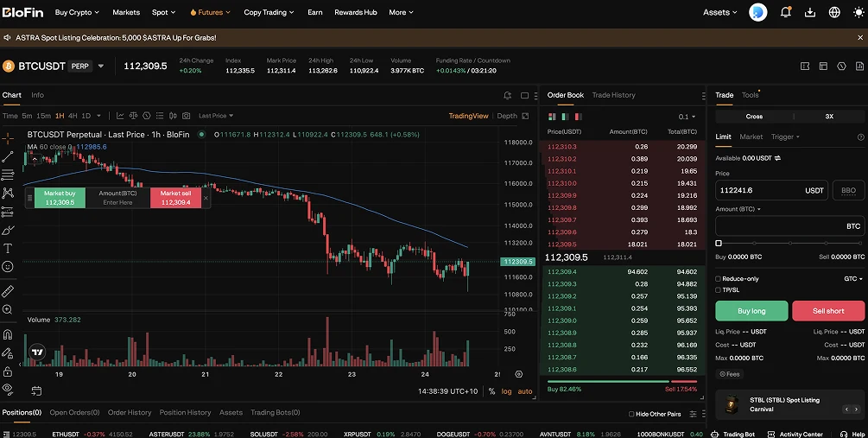Lock all drawing tools
This screenshot has height=438, width=868.
[x=8, y=371]
